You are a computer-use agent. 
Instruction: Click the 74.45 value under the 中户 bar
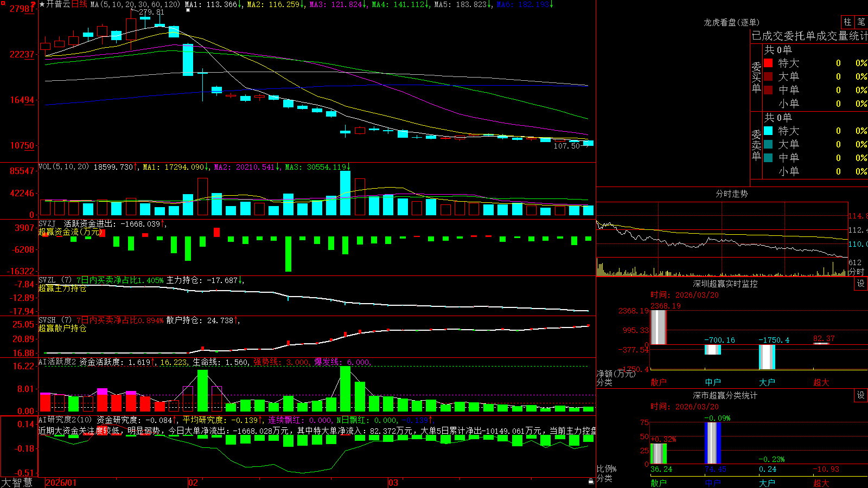coord(715,469)
